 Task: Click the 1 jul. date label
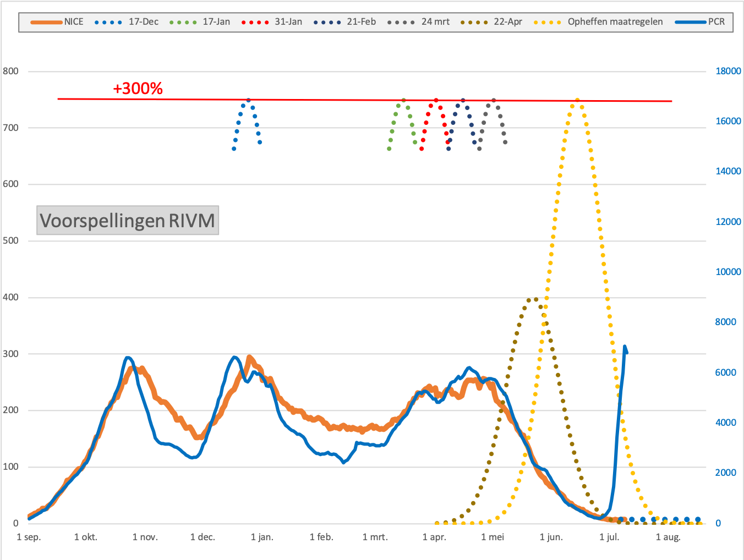pyautogui.click(x=609, y=537)
